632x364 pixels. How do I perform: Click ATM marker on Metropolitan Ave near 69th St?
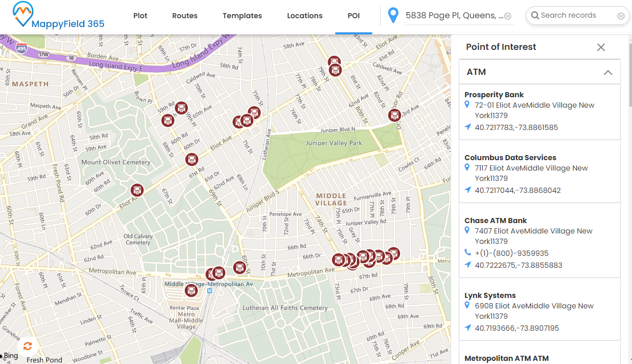pos(239,268)
